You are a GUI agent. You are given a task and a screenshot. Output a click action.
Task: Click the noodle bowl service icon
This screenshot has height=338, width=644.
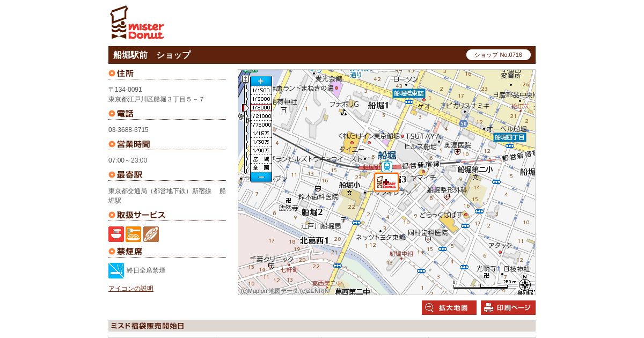pos(116,234)
